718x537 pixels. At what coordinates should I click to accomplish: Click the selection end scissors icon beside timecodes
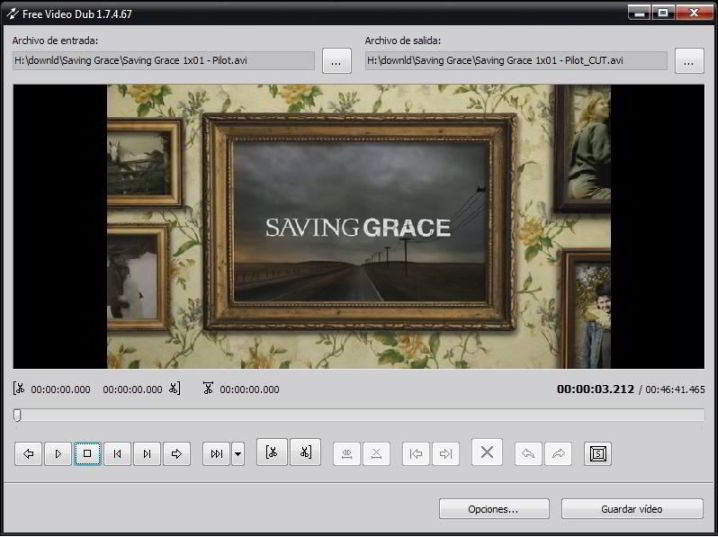tap(174, 389)
